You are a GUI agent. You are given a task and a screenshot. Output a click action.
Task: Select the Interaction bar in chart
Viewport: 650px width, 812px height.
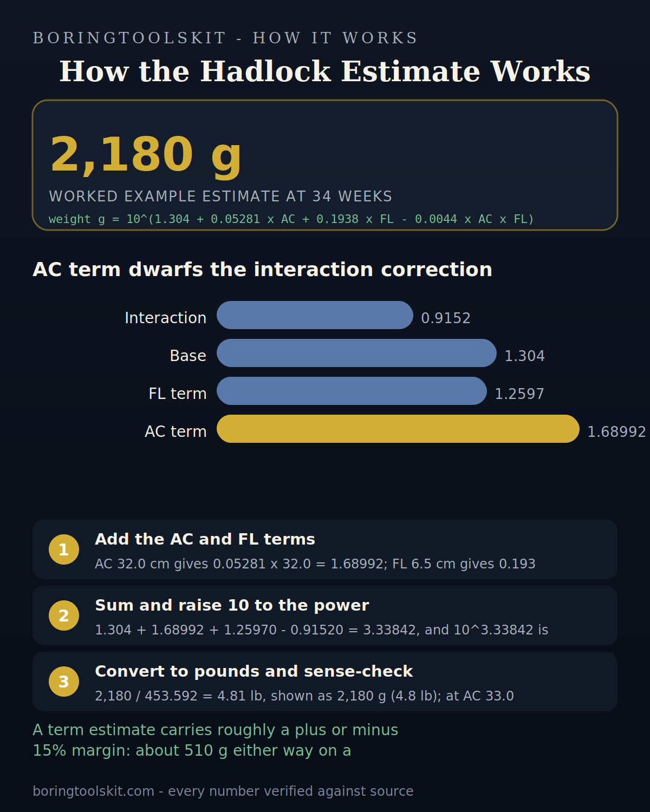coord(315,315)
